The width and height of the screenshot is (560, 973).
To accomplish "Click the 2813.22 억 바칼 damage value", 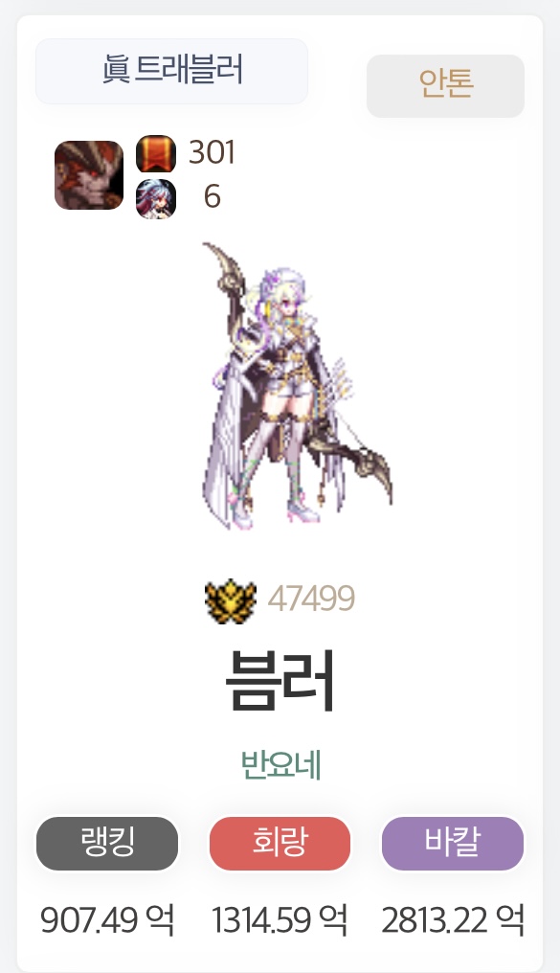I will [x=453, y=919].
